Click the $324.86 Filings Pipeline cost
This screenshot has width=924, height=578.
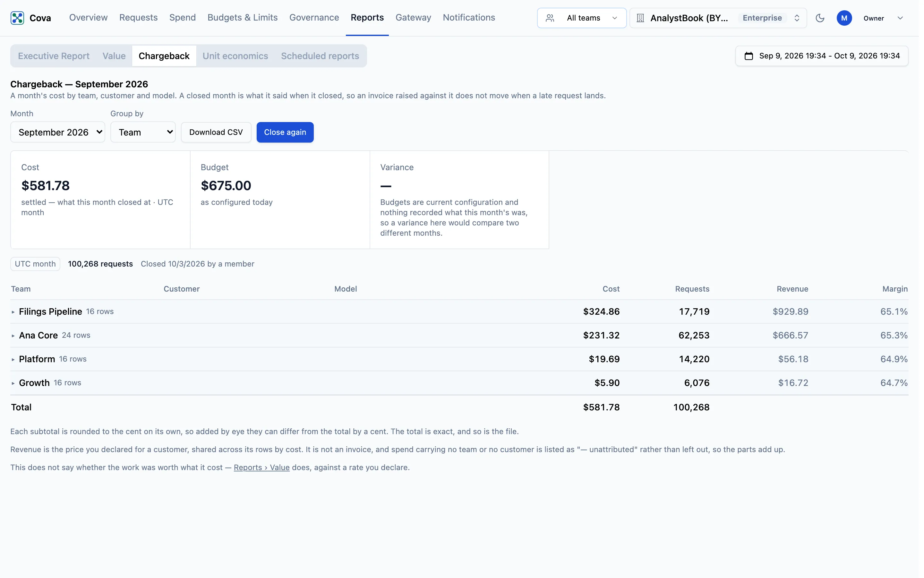[601, 311]
